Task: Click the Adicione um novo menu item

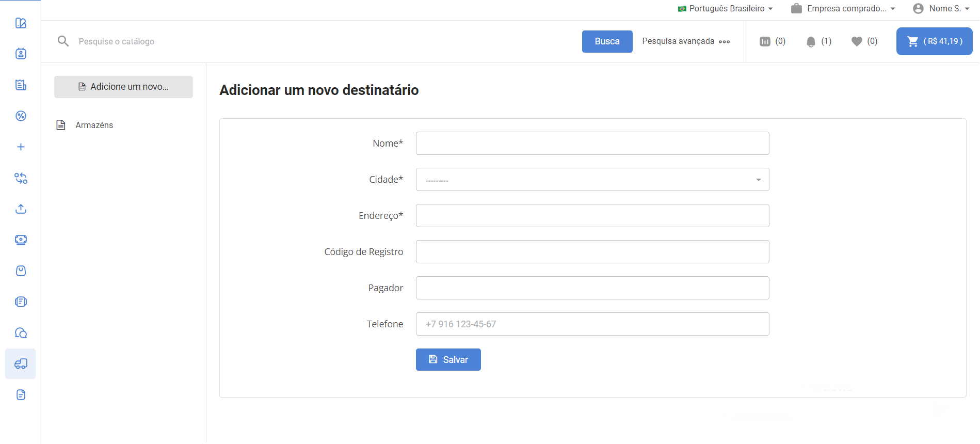Action: [x=123, y=87]
